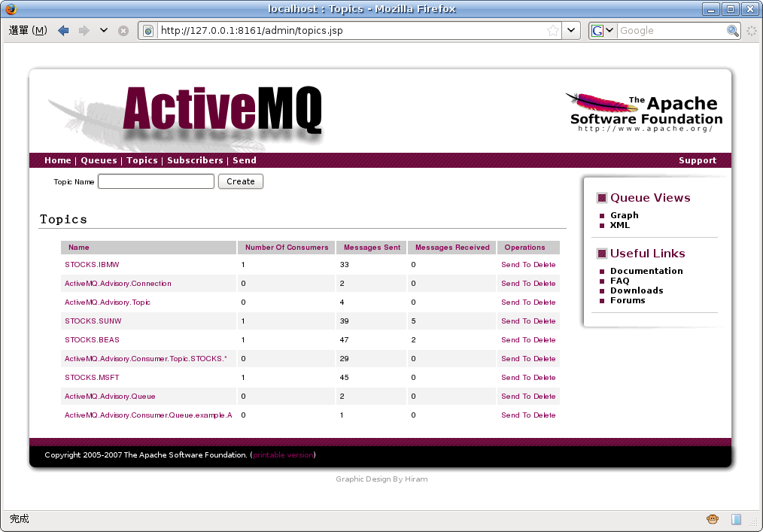Click the site identity icon in address bar

[148, 31]
